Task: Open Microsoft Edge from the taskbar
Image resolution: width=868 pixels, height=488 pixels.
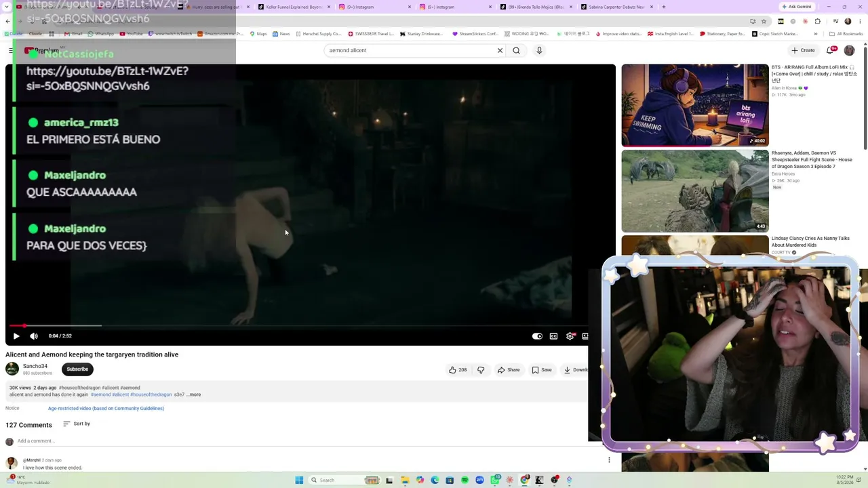Action: 435,480
